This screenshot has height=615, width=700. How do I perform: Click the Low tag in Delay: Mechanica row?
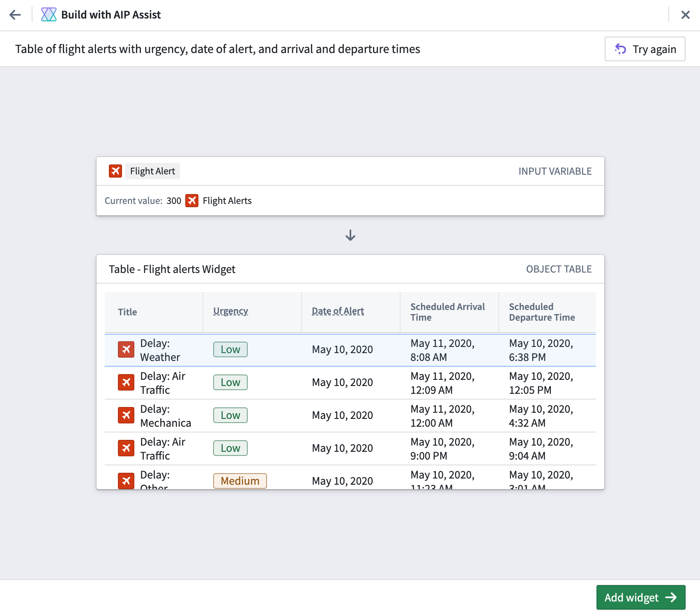(230, 415)
